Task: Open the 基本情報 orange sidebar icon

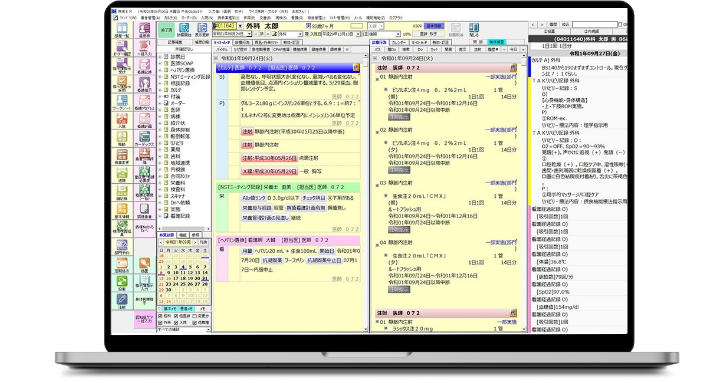Action: (122, 210)
